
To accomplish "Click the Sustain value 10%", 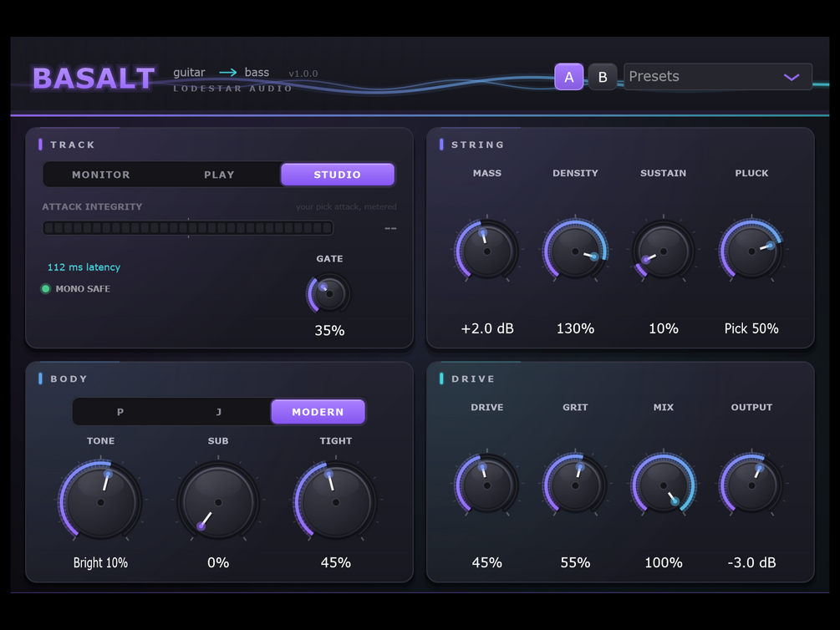I will coord(663,328).
